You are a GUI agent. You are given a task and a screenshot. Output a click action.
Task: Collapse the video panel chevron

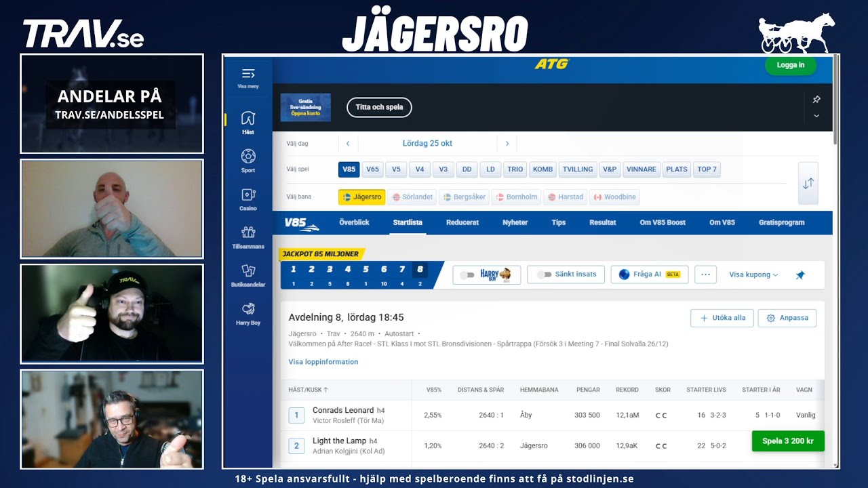816,116
